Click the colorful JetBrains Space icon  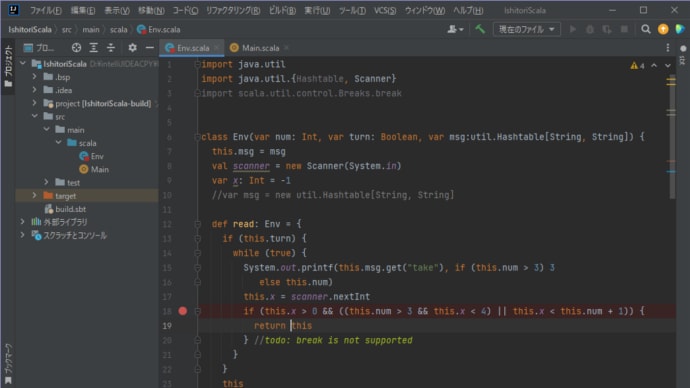(x=680, y=29)
